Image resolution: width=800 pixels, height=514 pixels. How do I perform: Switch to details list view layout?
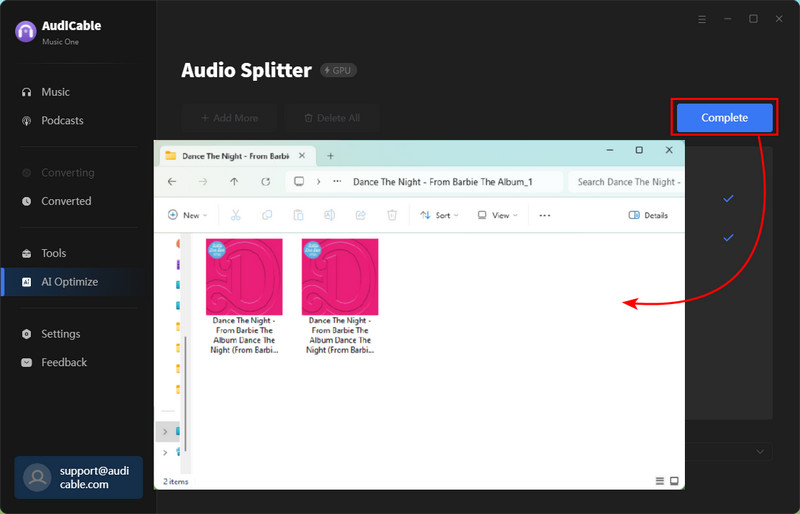[660, 481]
